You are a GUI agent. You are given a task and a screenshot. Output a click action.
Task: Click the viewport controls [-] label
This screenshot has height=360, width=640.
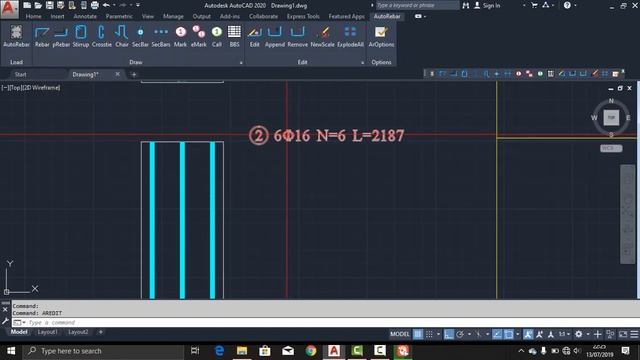point(4,88)
